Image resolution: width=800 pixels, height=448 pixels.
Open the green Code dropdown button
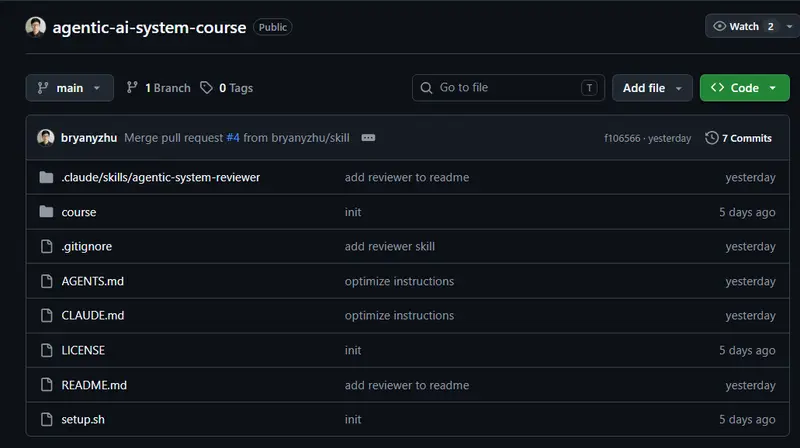(744, 88)
